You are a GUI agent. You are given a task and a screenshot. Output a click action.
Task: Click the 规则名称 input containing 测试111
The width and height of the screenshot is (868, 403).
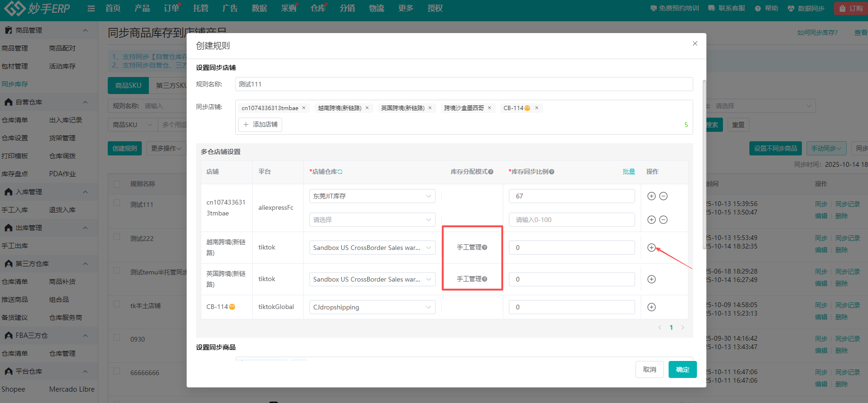click(x=464, y=84)
